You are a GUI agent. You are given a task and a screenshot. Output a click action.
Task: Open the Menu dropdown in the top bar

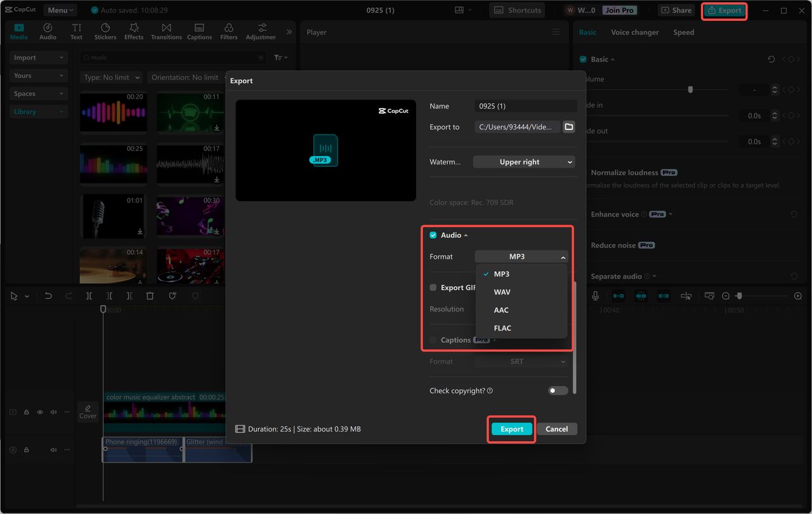click(x=59, y=10)
